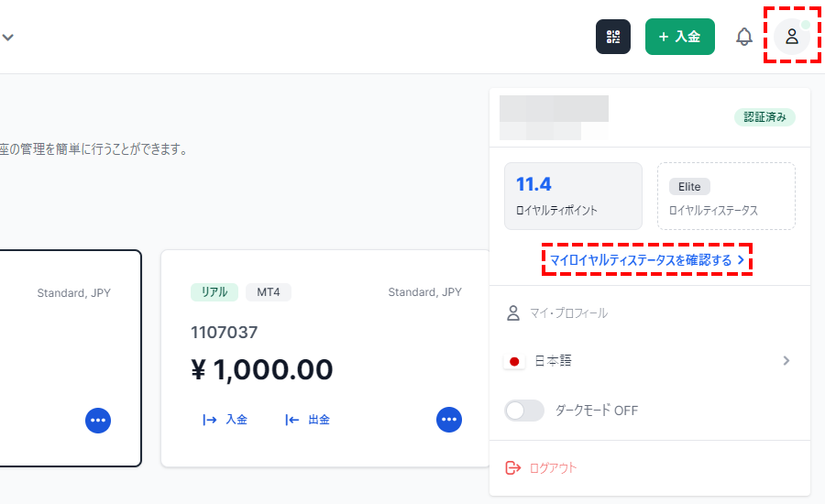Select the Japan flag icon
Viewport: 825px width, 504px height.
514,361
